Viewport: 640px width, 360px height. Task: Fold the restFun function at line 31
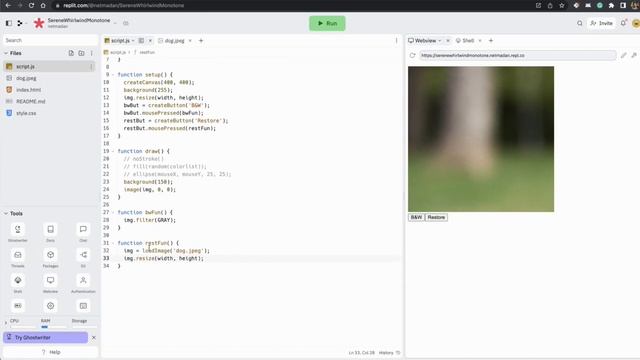point(113,243)
